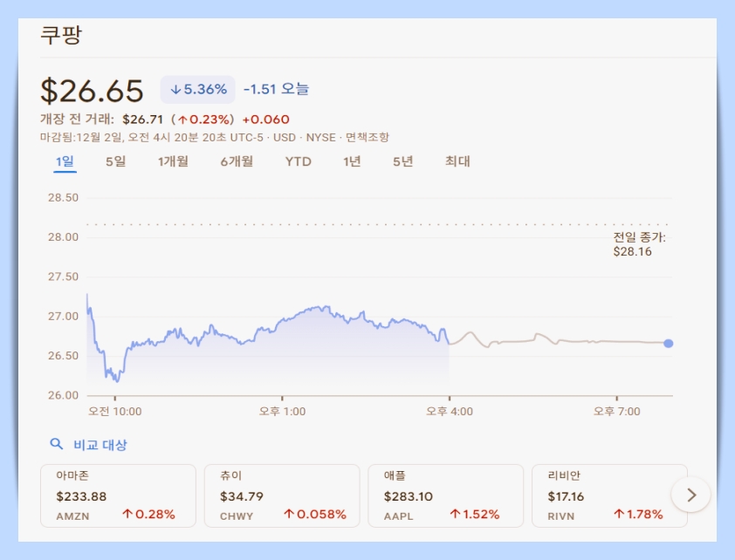Click the +0.060 pre-market change
Viewport: 735px width, 560px height.
click(x=265, y=120)
